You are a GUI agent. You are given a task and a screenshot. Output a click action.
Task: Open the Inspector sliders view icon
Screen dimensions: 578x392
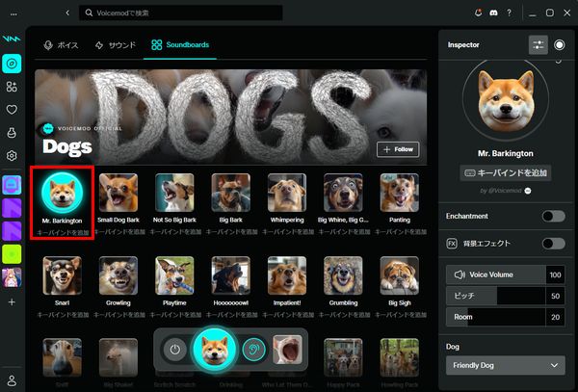pyautogui.click(x=539, y=45)
